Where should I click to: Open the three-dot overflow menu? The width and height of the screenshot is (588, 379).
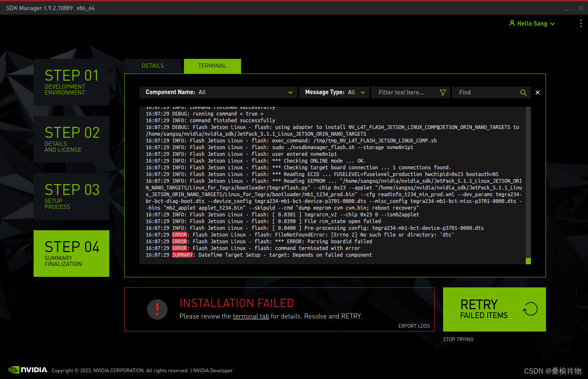tap(581, 24)
